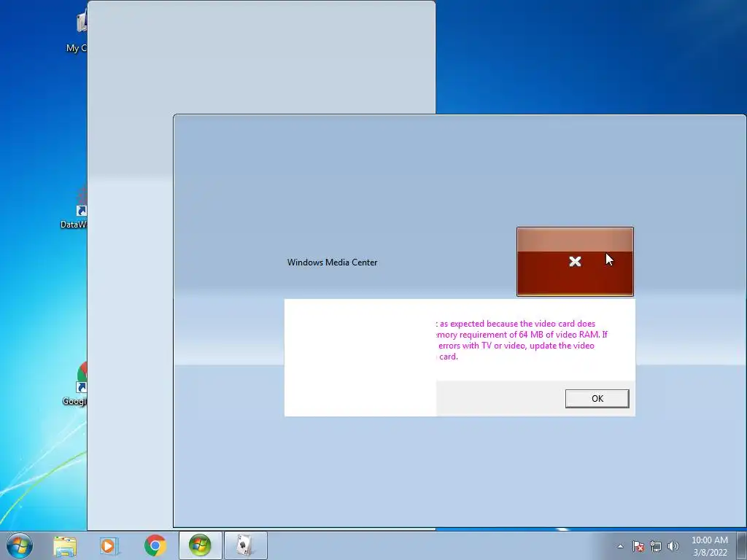
Task: Select the My Computer desktop icon
Action: point(77,31)
